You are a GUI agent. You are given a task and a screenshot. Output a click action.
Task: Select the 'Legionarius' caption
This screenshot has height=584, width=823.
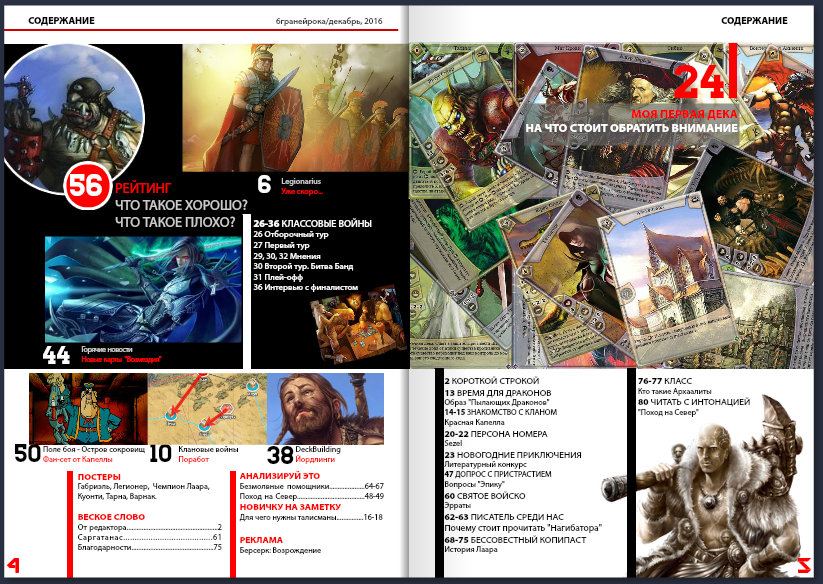(x=301, y=181)
